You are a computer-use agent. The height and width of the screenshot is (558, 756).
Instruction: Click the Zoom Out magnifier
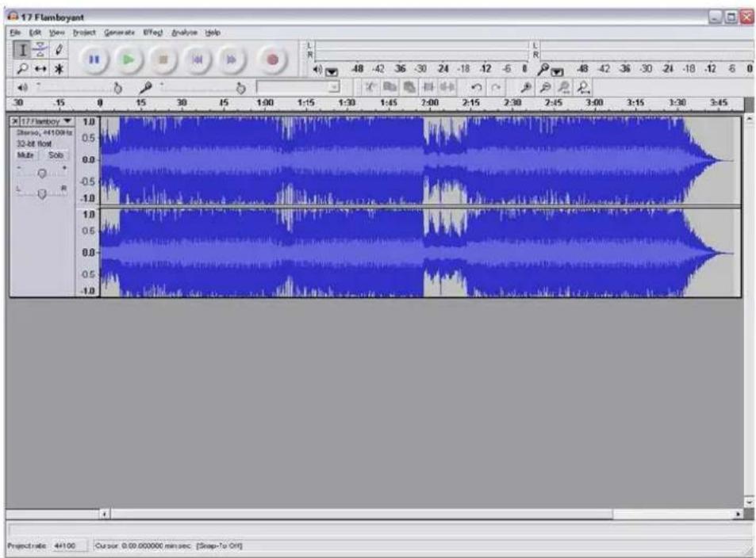coord(545,87)
